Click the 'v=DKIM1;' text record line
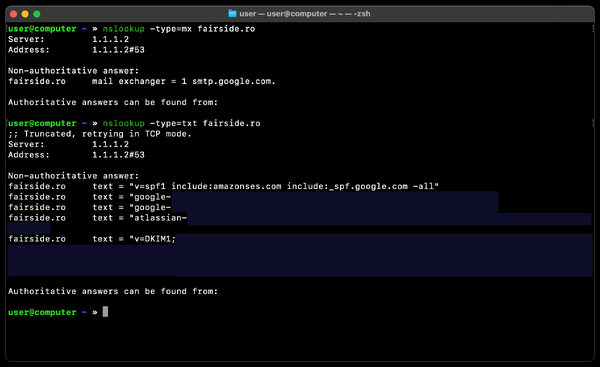This screenshot has width=600, height=367. coord(92,239)
